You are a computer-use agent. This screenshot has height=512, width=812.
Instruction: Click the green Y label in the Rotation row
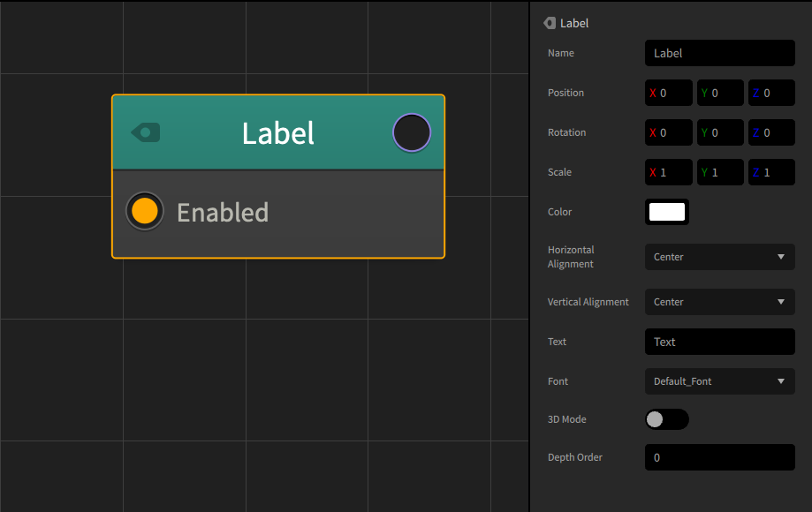pos(705,132)
